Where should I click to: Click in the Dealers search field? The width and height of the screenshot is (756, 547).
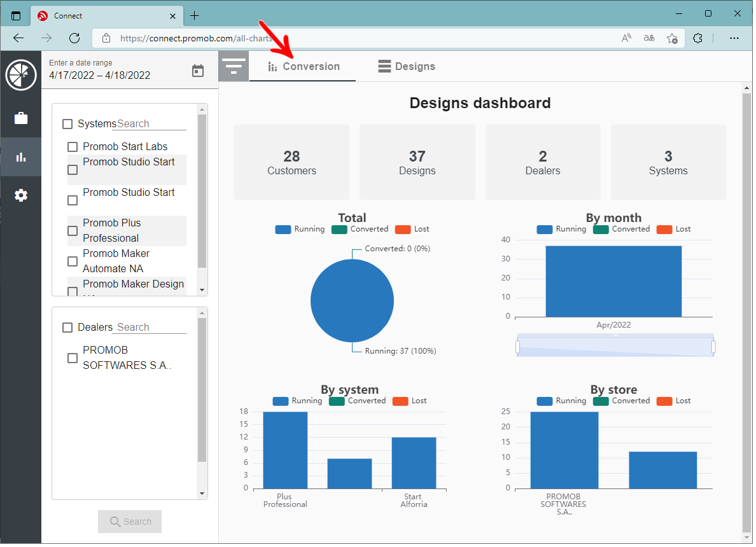(150, 328)
